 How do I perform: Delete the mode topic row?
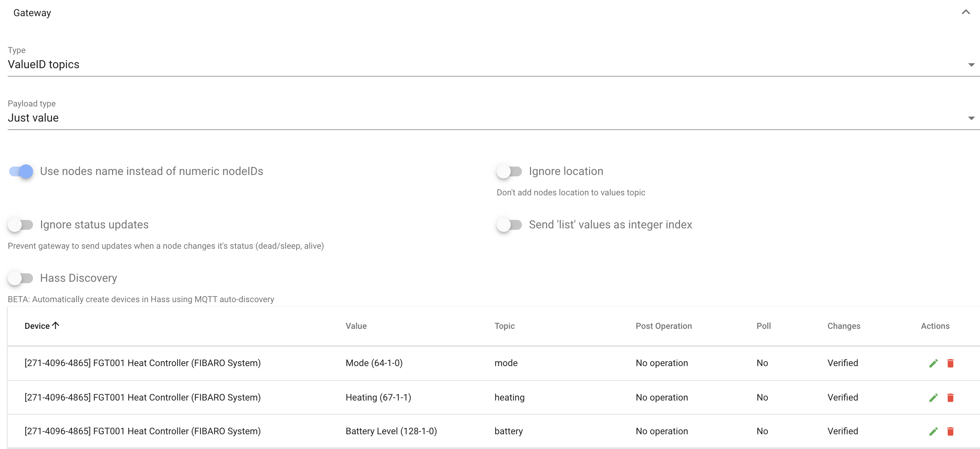[x=950, y=363]
